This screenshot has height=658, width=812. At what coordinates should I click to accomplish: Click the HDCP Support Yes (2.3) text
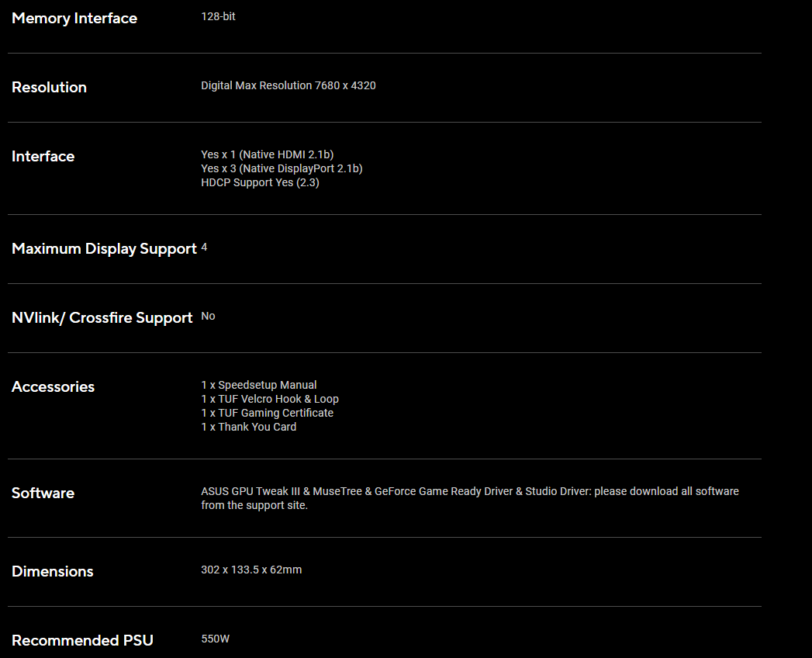tap(260, 182)
